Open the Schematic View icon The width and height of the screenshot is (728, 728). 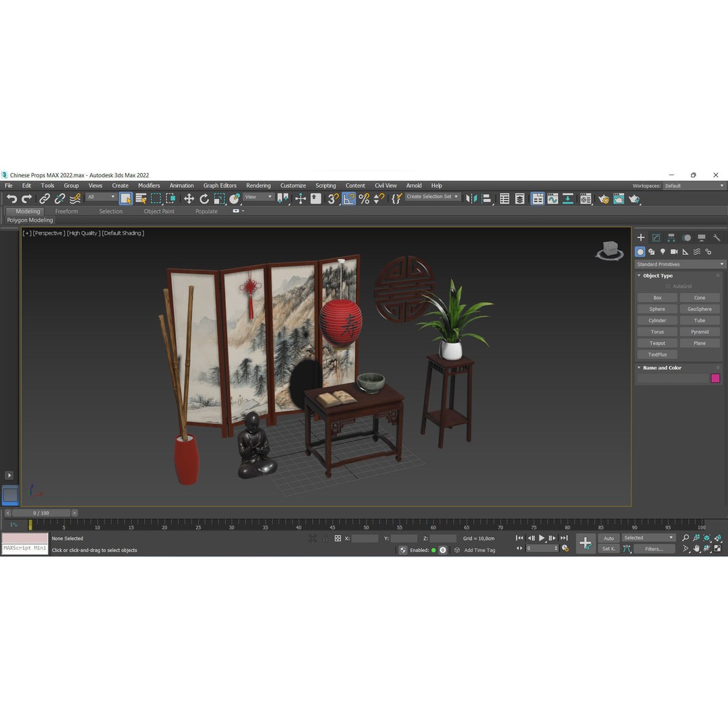[568, 199]
